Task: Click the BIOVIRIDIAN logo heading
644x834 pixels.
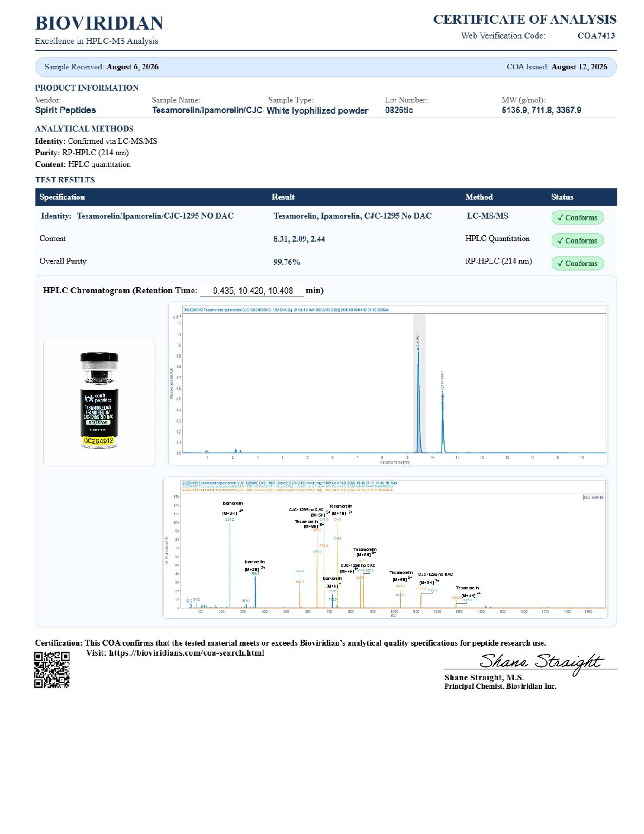Action: point(99,23)
